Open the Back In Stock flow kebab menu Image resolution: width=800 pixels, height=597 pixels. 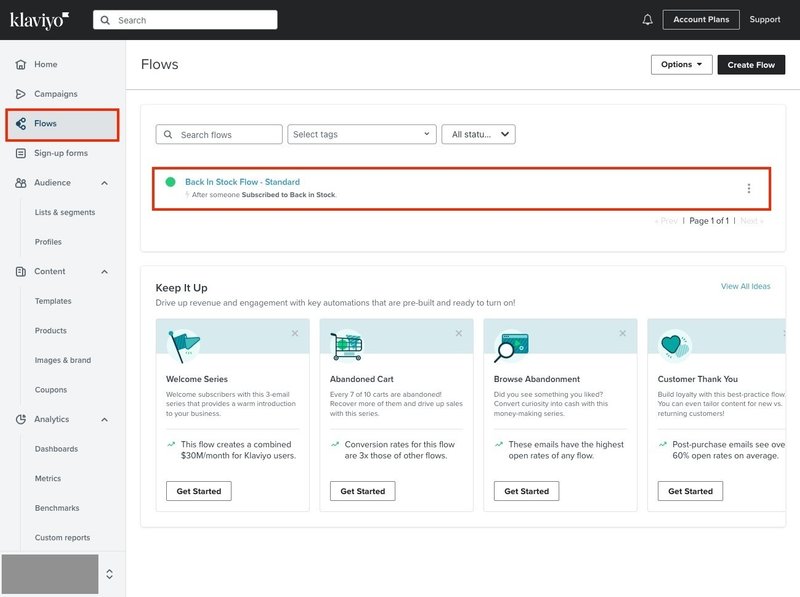748,188
